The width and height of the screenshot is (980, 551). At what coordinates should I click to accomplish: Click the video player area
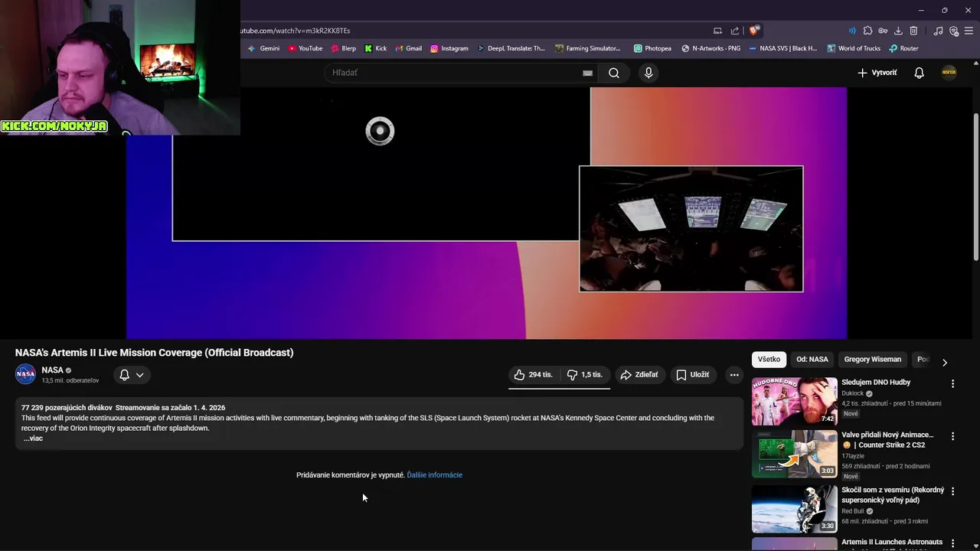(486, 213)
